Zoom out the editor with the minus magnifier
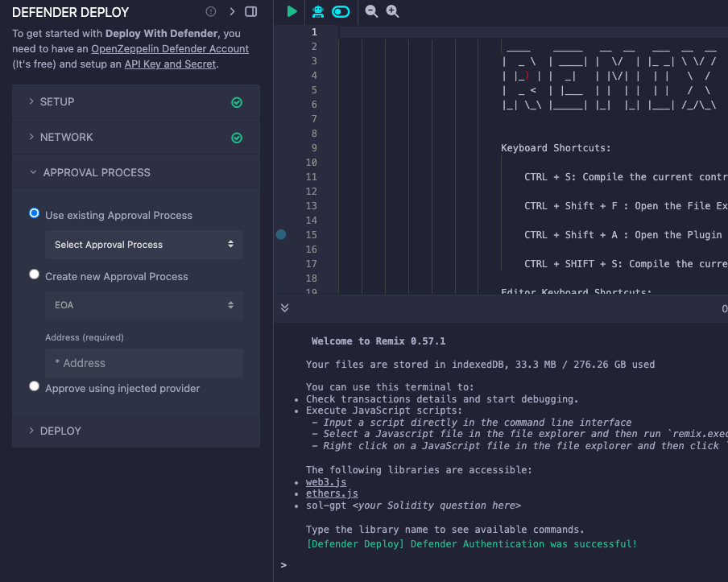 (x=370, y=11)
